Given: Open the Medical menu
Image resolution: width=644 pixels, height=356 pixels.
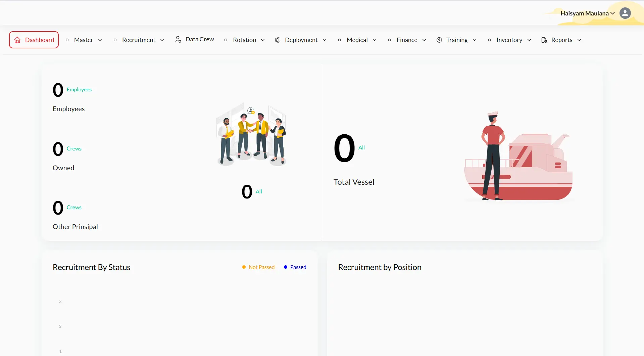Looking at the screenshot, I should (x=357, y=40).
